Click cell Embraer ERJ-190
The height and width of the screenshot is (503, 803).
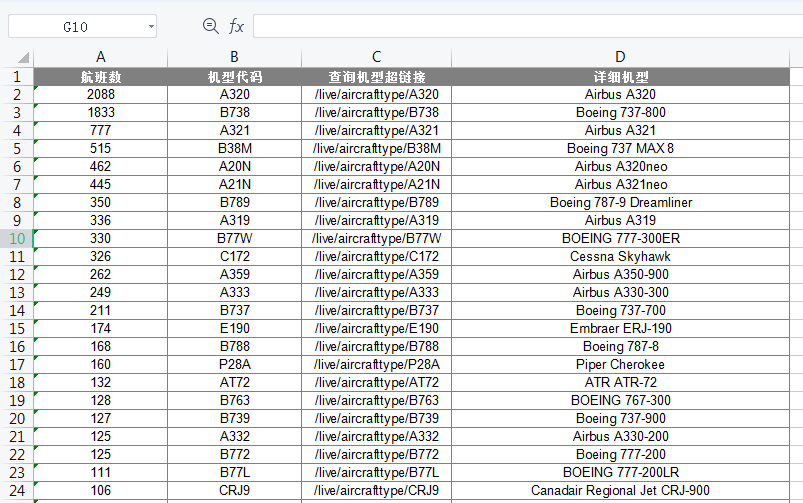tap(620, 328)
